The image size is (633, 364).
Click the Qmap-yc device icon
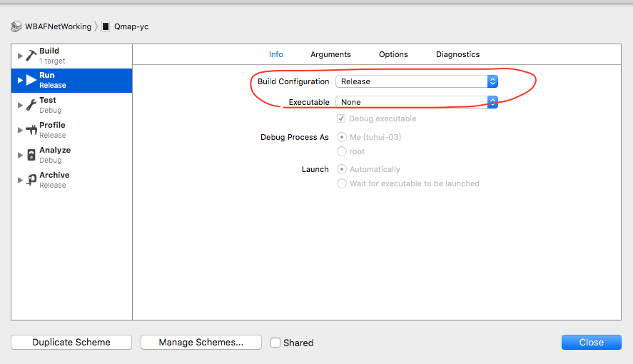coord(106,26)
